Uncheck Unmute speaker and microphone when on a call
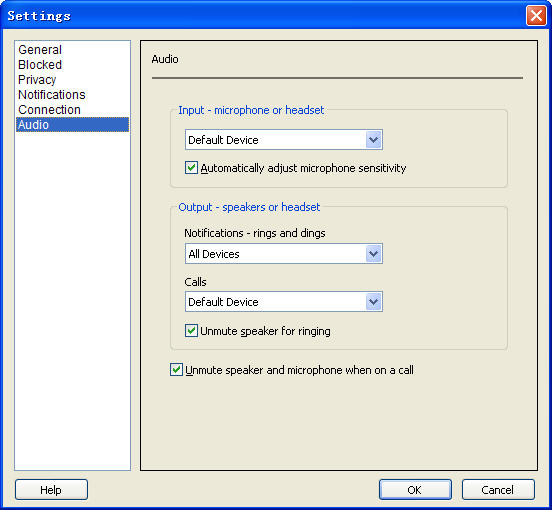The image size is (552, 510). pos(176,370)
